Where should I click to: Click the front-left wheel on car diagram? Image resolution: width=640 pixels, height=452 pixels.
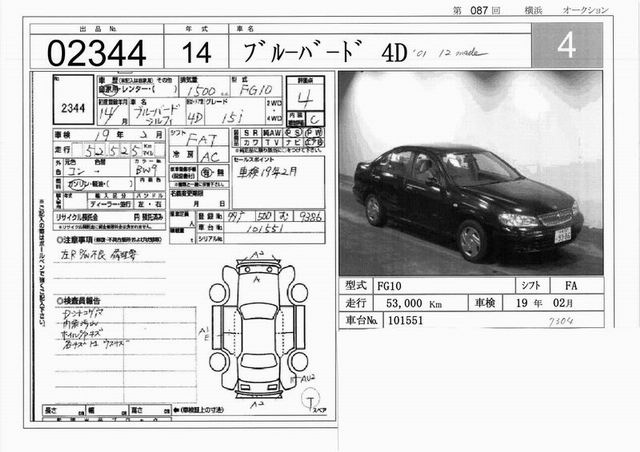pyautogui.click(x=217, y=294)
